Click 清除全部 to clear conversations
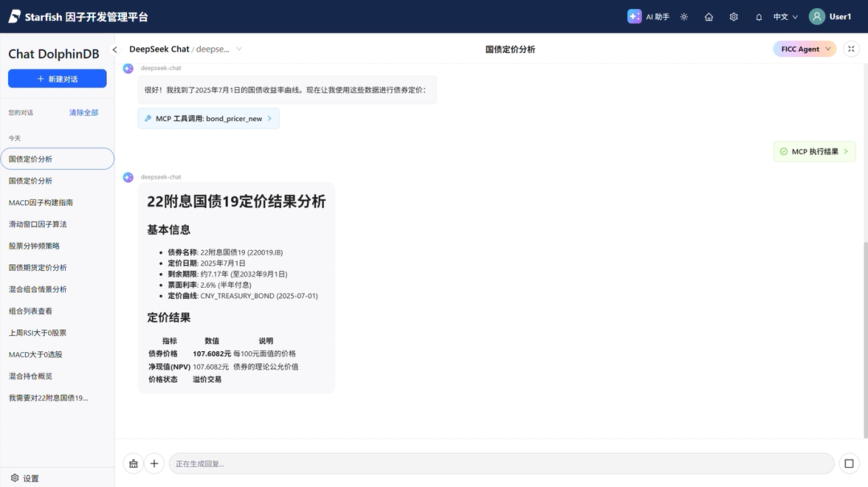 coord(84,113)
